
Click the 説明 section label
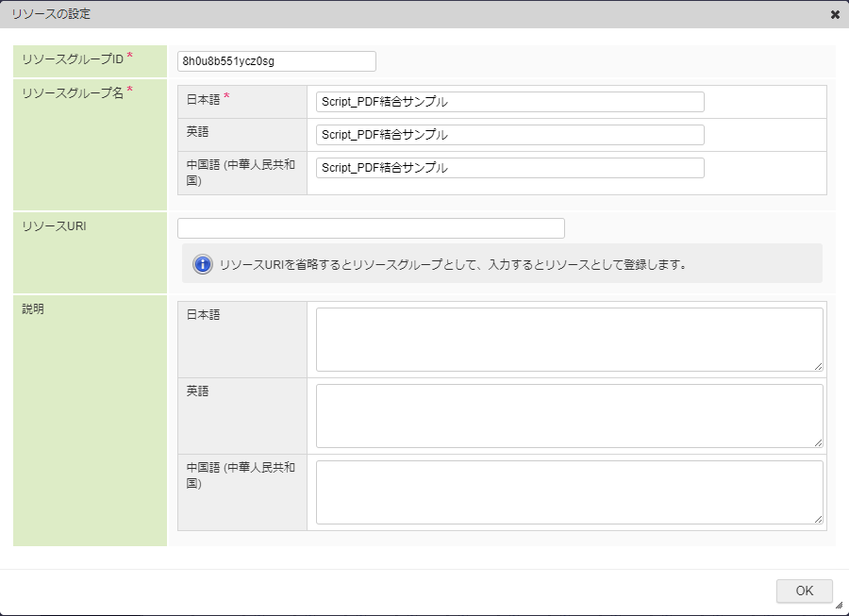click(33, 309)
